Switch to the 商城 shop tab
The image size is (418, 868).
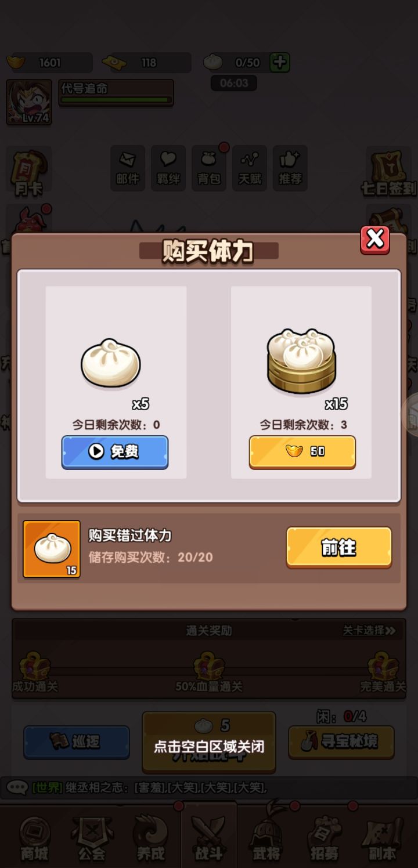coord(34,837)
